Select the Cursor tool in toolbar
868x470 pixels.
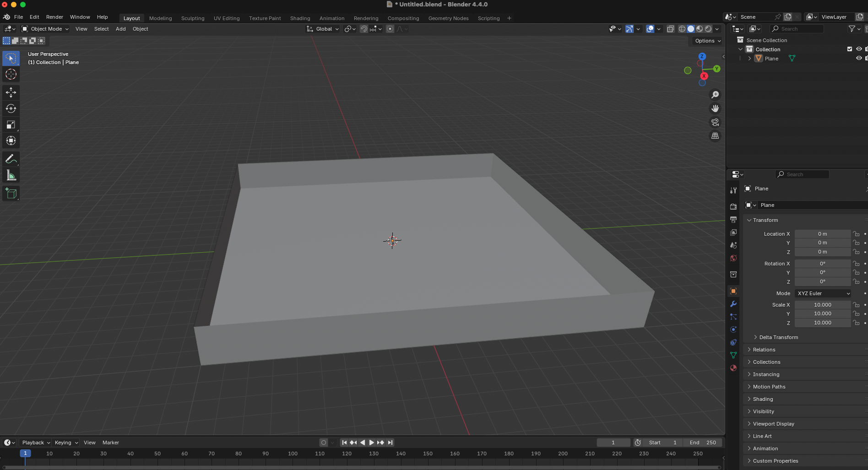(x=11, y=74)
